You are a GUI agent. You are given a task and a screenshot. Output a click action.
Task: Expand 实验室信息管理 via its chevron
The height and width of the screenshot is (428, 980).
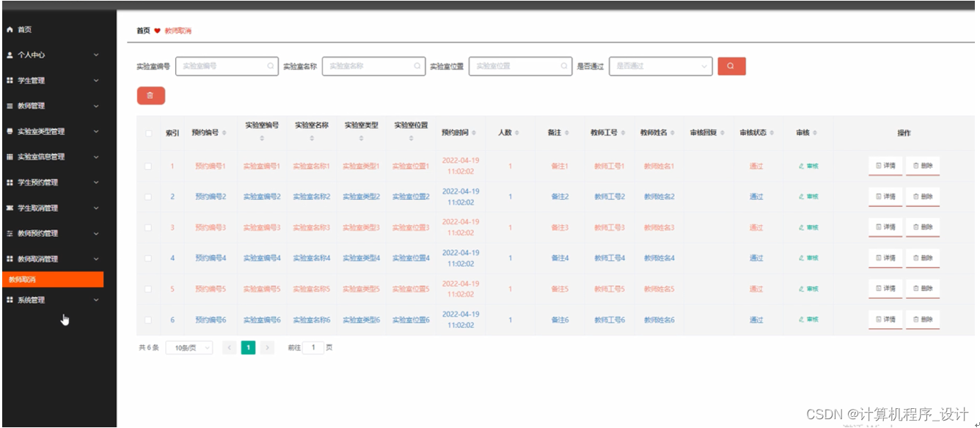pos(96,157)
